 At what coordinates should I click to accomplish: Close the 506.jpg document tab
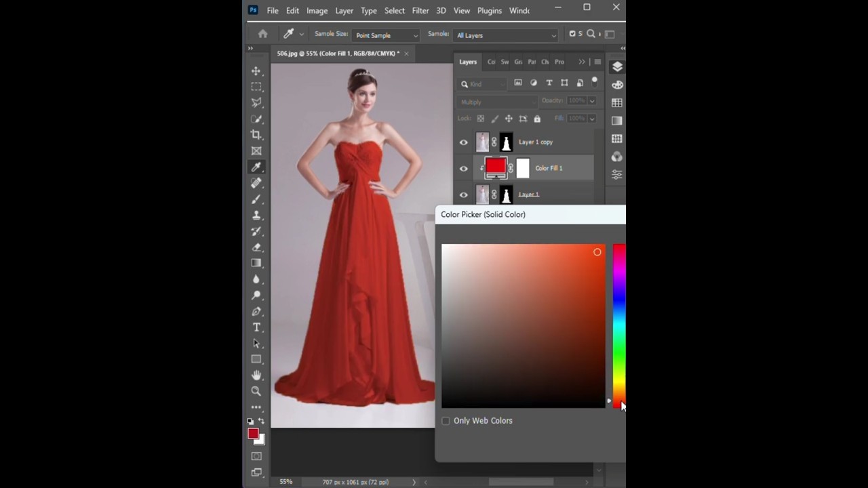(406, 53)
